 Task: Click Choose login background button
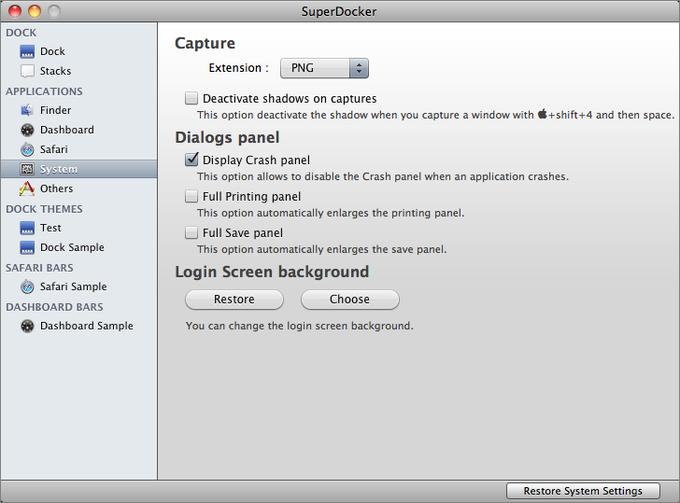[350, 299]
